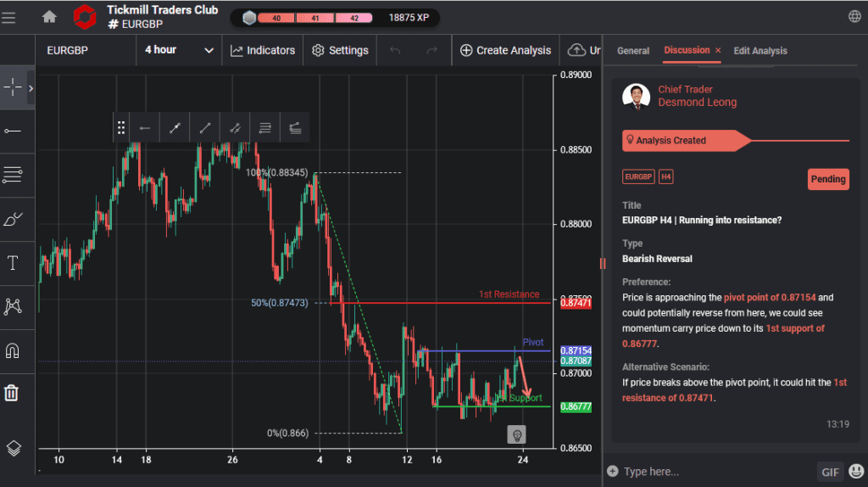Open the GIF picker
Screen dimensions: 868x487
pyautogui.click(x=830, y=472)
